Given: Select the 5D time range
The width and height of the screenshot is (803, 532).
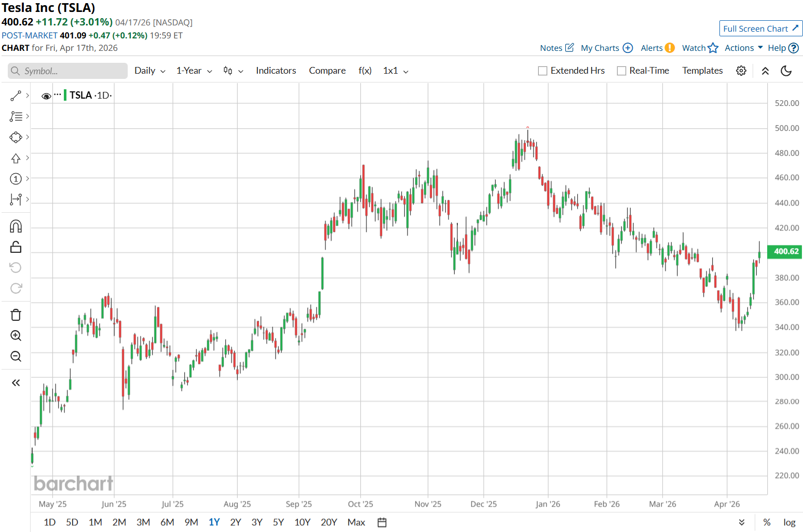Looking at the screenshot, I should (72, 523).
